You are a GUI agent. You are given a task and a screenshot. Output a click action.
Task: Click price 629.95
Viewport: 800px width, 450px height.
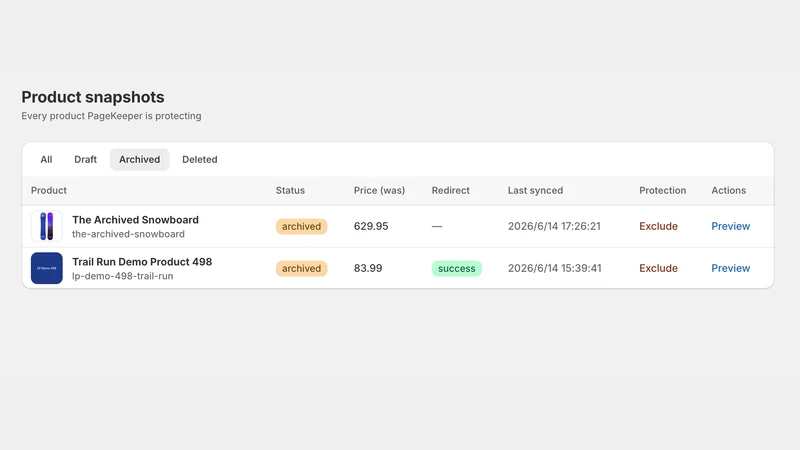coord(371,226)
